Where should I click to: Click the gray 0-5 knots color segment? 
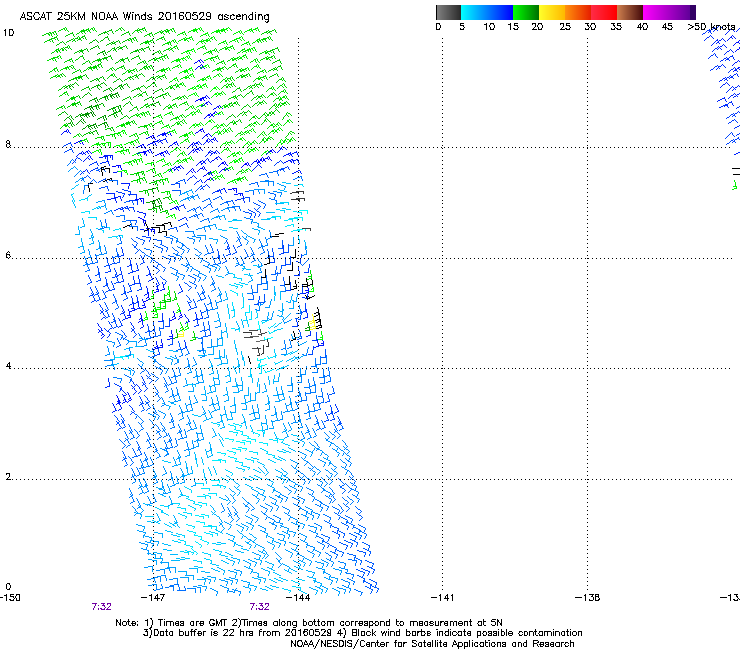pos(448,12)
